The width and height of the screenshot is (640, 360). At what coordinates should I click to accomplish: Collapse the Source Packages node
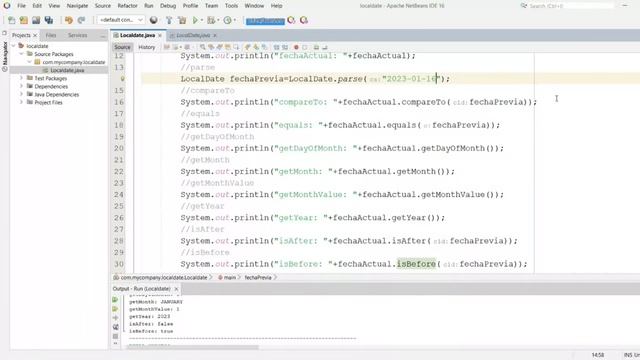click(x=22, y=54)
